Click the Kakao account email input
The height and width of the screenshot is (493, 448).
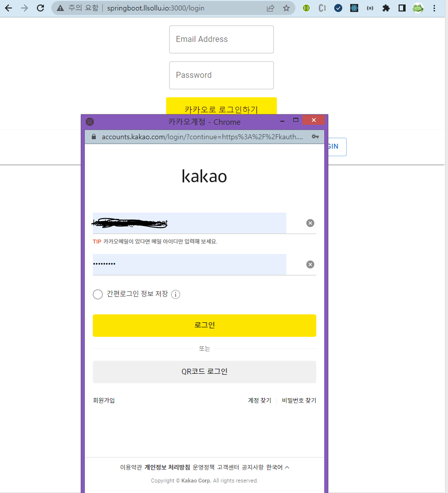[189, 223]
